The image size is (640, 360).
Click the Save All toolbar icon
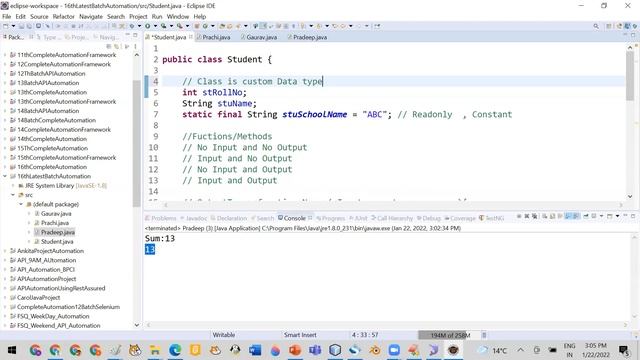(29, 26)
